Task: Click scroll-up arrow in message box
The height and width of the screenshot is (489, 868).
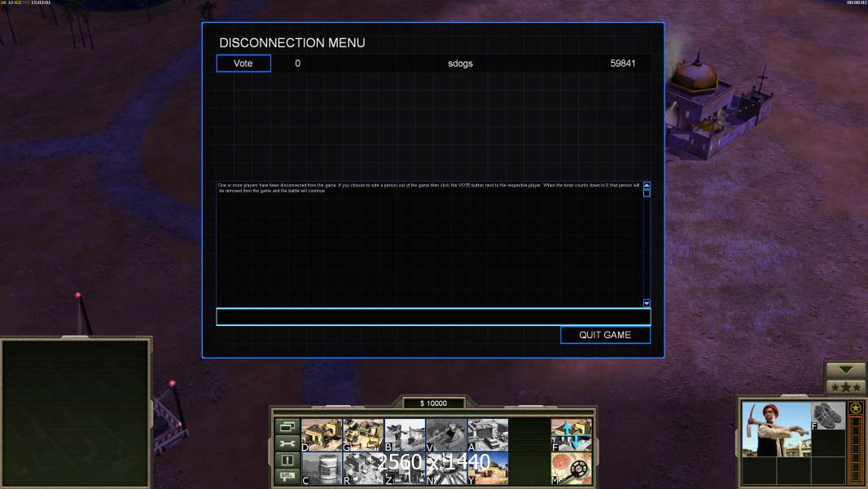Action: pyautogui.click(x=647, y=185)
